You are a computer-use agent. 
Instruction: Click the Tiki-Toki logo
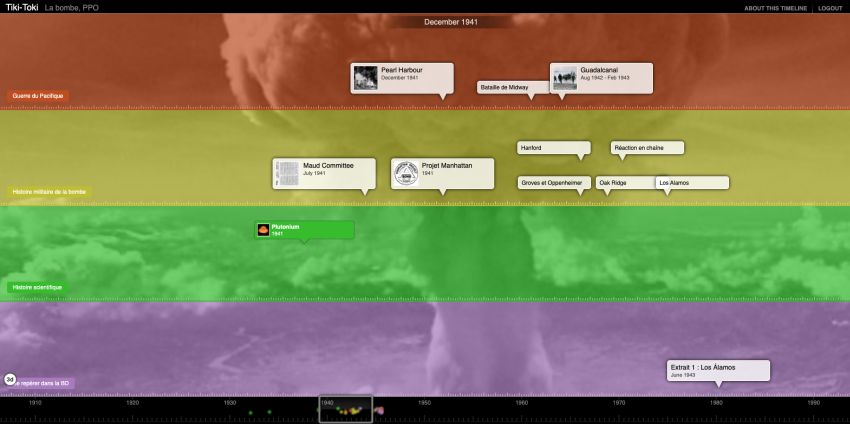pyautogui.click(x=21, y=7)
